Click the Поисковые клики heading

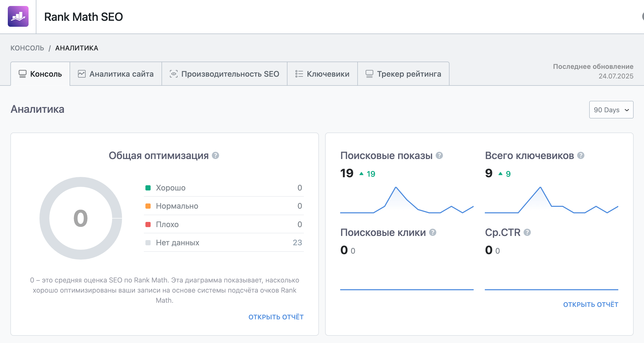tap(383, 232)
